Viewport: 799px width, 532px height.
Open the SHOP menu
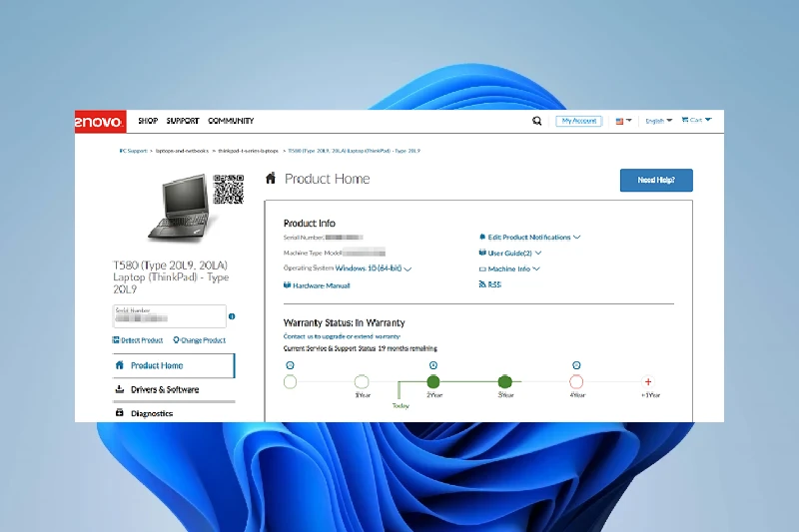pyautogui.click(x=148, y=121)
